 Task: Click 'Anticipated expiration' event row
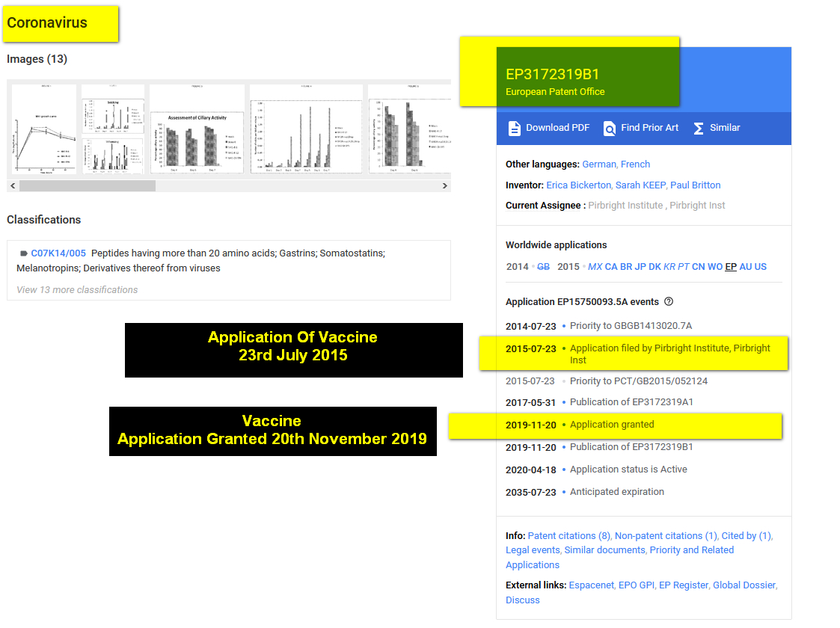pos(617,492)
